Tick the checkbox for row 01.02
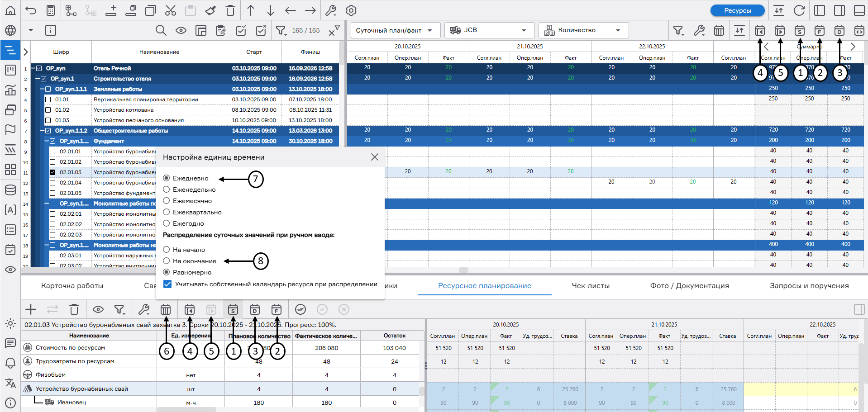Screen dimensions: 868x412 point(48,110)
